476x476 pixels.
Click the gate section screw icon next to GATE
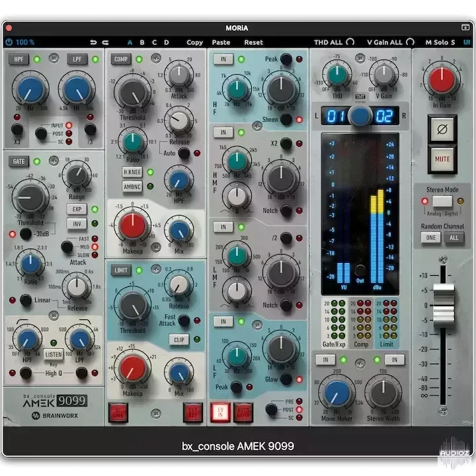pyautogui.click(x=54, y=161)
